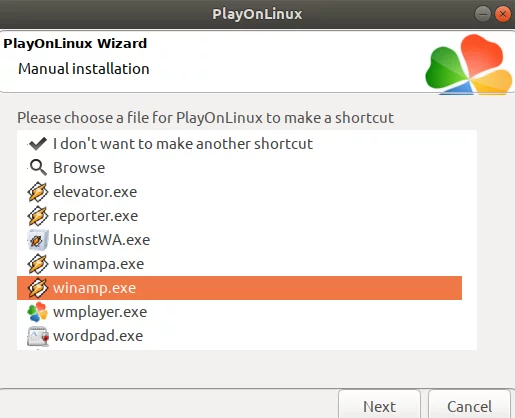
Task: Click the Cancel button
Action: [x=469, y=404]
